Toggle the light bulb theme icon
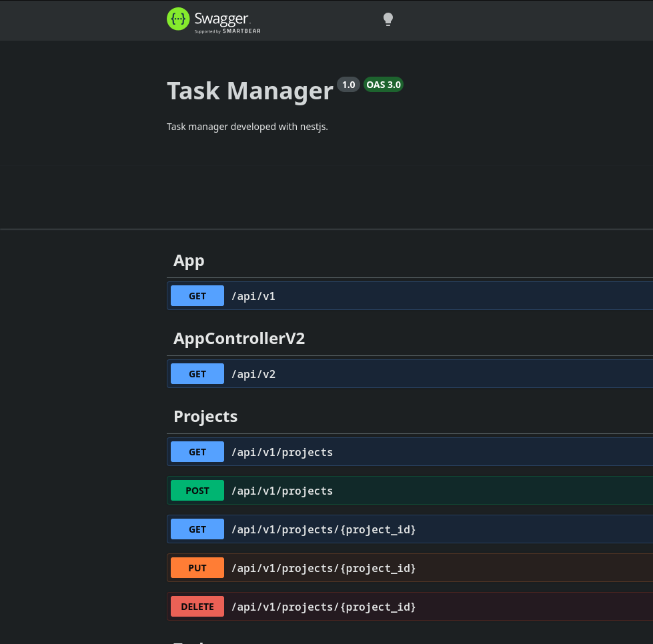 coord(388,19)
